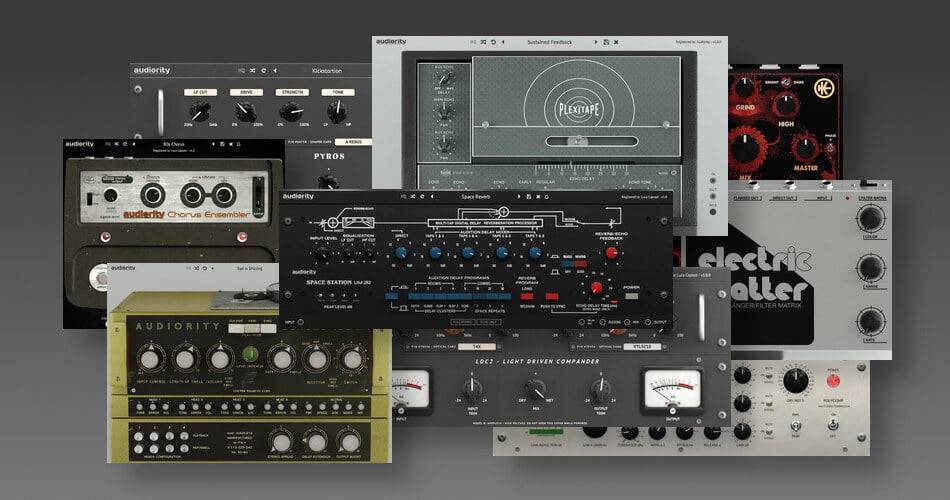This screenshot has width=950, height=500.
Task: Open the Sail n Shining preset menu
Action: (x=249, y=268)
